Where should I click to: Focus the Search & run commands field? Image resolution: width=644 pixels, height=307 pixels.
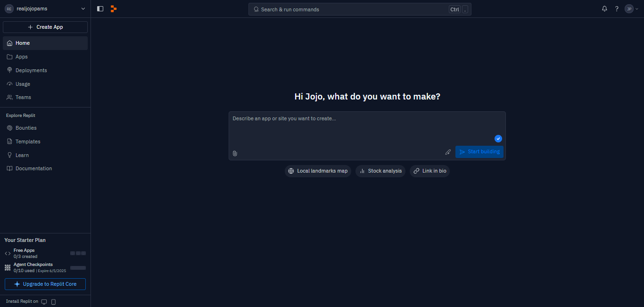click(x=360, y=9)
